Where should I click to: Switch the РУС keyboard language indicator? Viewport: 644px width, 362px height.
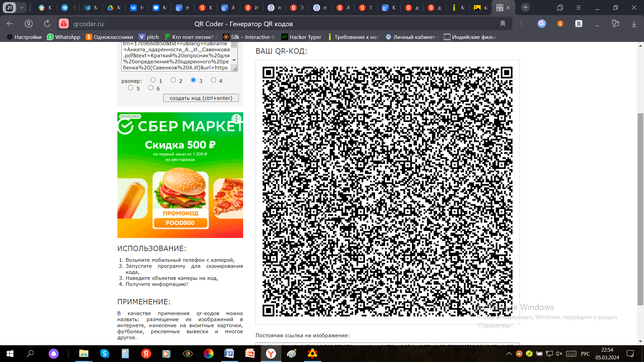point(585,354)
